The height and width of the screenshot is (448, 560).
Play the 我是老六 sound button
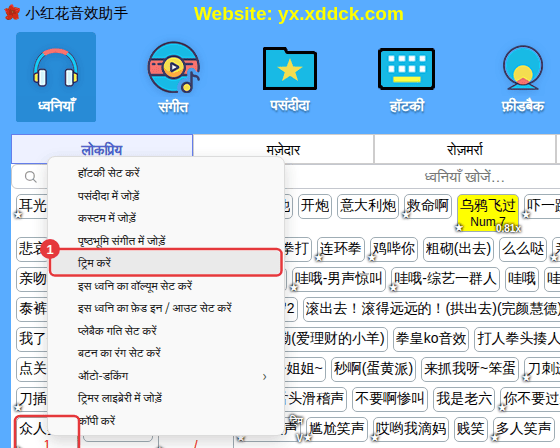[x=464, y=399]
